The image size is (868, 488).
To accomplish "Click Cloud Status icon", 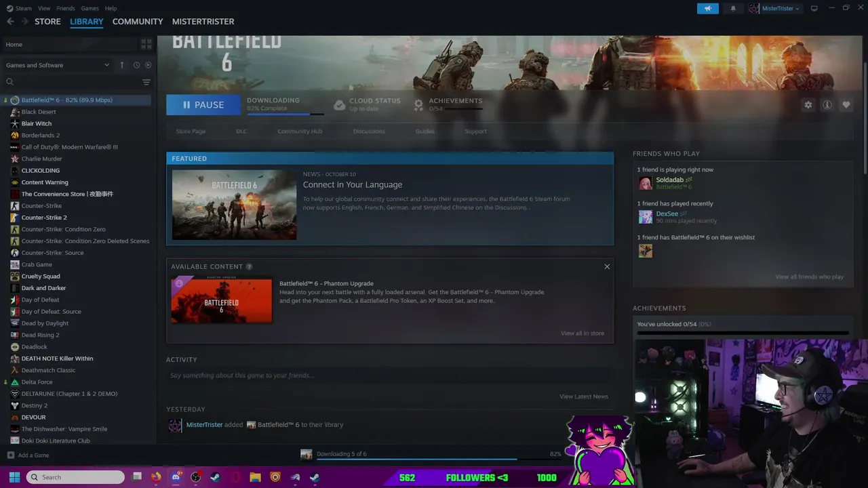I will (339, 104).
